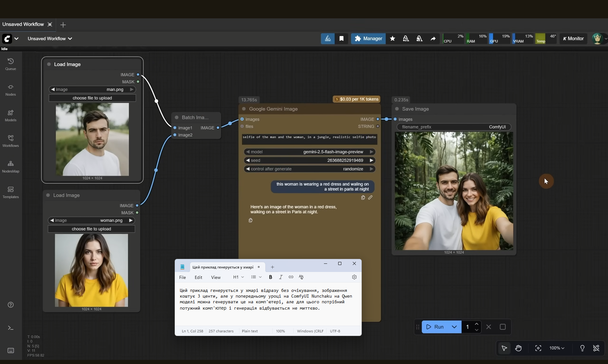Click the share arrow icon in toolbar
This screenshot has width=608, height=364.
433,39
